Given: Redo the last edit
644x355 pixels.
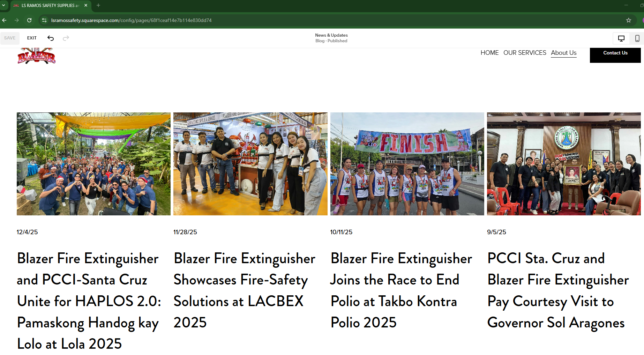Looking at the screenshot, I should tap(66, 38).
